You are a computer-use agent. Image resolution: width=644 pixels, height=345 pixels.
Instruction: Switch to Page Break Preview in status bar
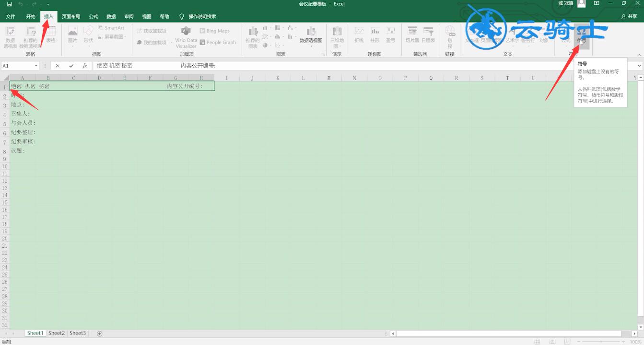coord(566,342)
